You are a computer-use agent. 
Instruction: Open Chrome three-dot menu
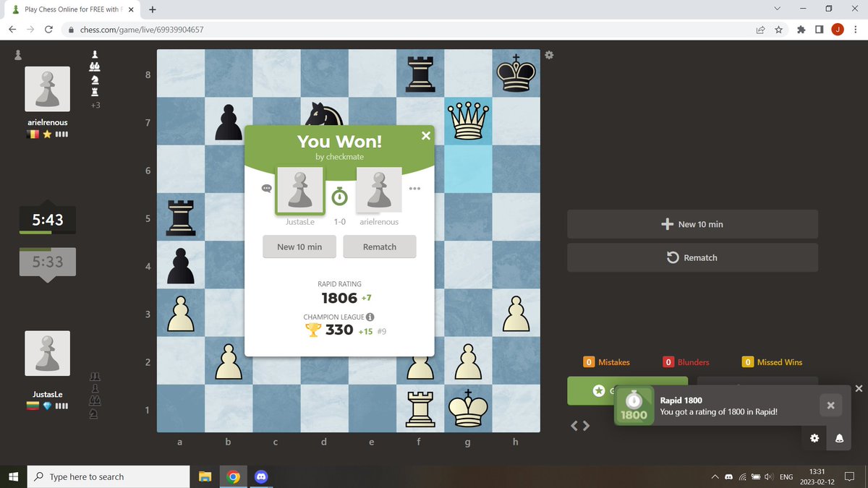(856, 30)
